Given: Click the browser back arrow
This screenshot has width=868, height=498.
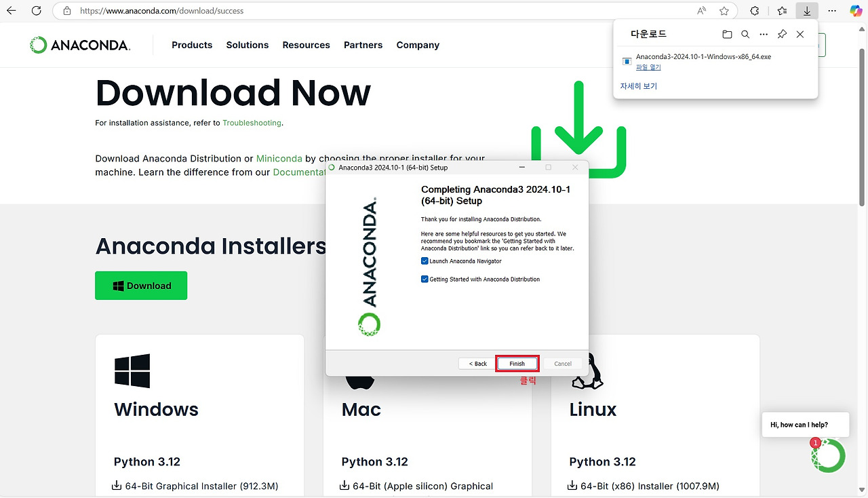Looking at the screenshot, I should click(11, 11).
